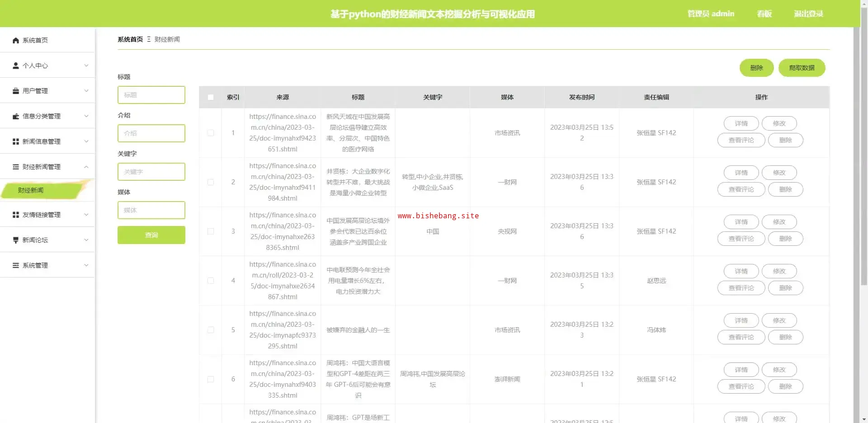Image resolution: width=868 pixels, height=423 pixels.
Task: Click the grid icon for 友情链接管理
Action: point(16,215)
